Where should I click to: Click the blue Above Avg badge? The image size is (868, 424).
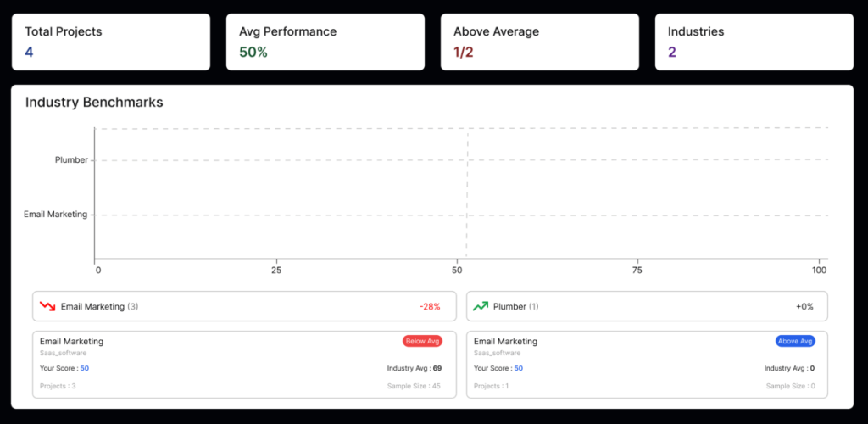click(794, 341)
